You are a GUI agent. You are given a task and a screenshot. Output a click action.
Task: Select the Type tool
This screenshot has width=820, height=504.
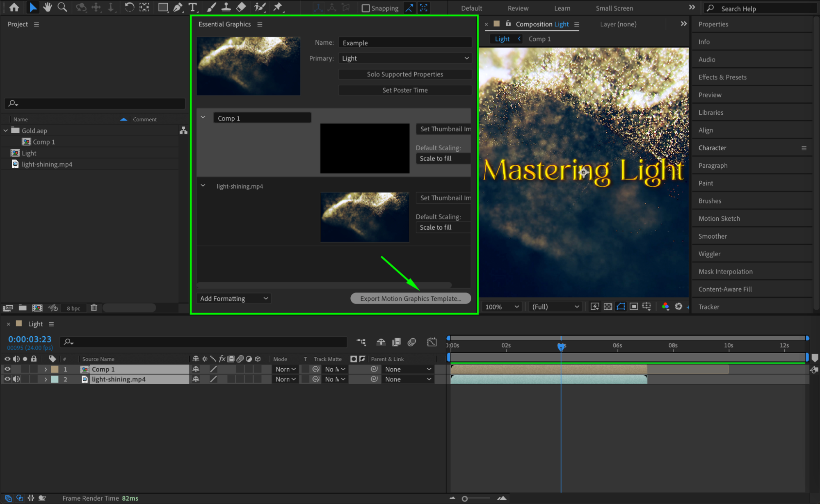192,7
